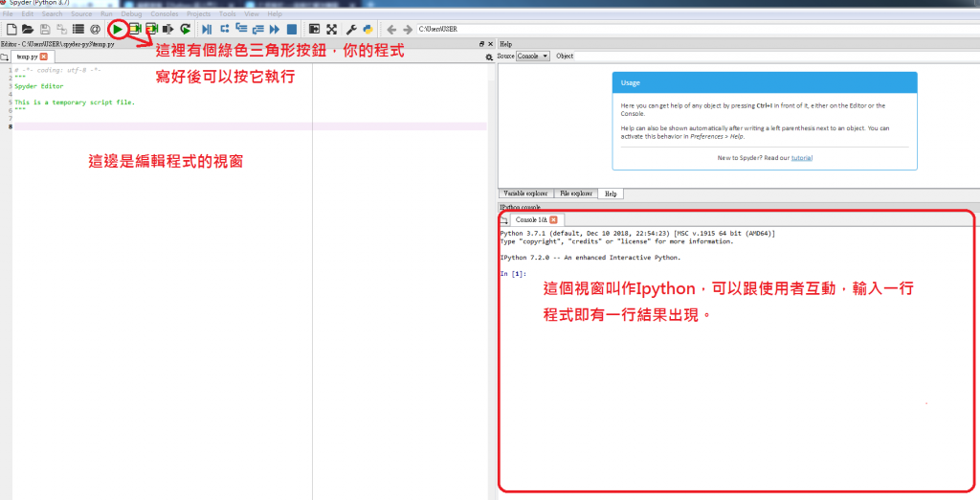Open the Help menu
This screenshot has height=500, width=980.
coord(275,13)
